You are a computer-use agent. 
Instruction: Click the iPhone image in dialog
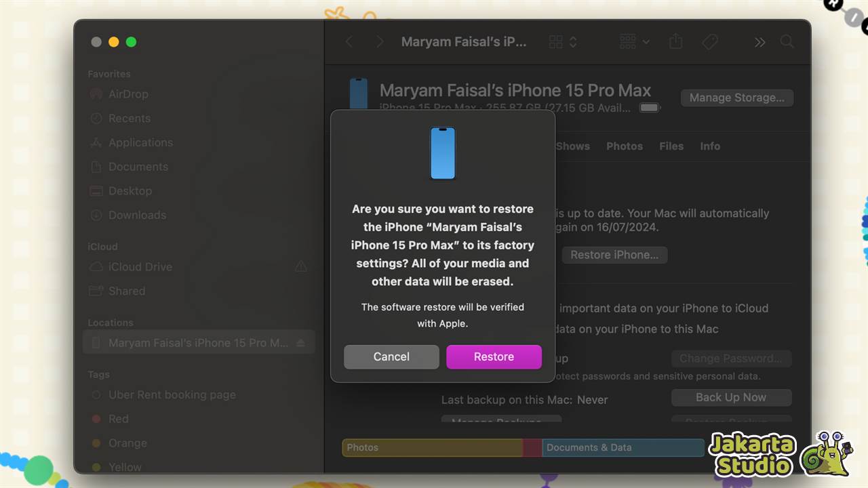point(443,153)
